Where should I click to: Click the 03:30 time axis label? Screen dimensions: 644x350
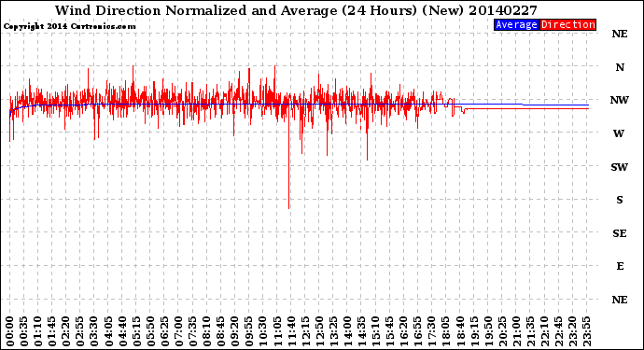point(94,331)
